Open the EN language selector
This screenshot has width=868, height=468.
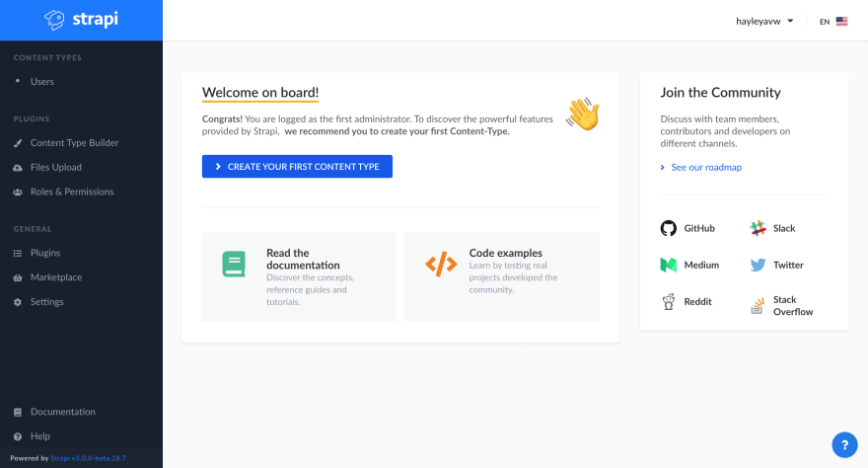[x=833, y=21]
